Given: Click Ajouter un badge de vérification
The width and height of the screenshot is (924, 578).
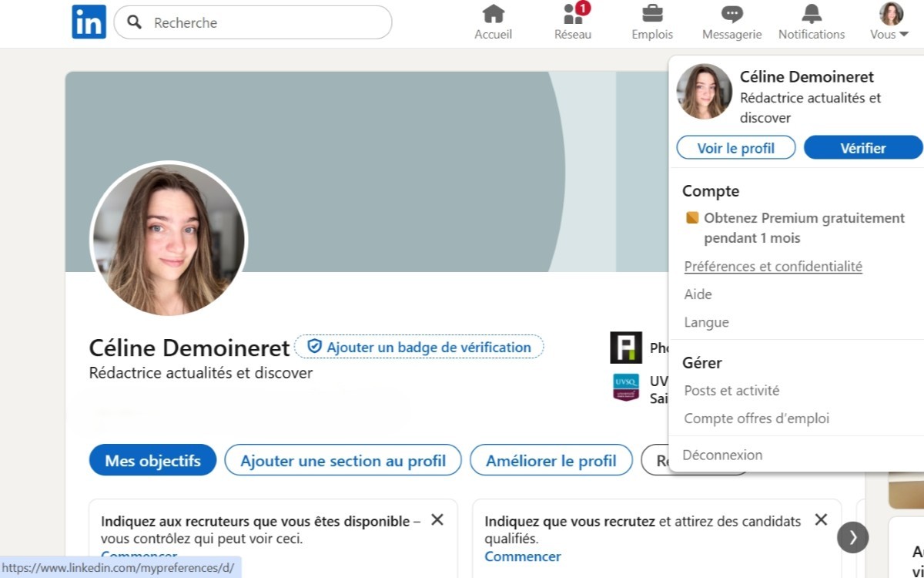Looking at the screenshot, I should (x=419, y=347).
